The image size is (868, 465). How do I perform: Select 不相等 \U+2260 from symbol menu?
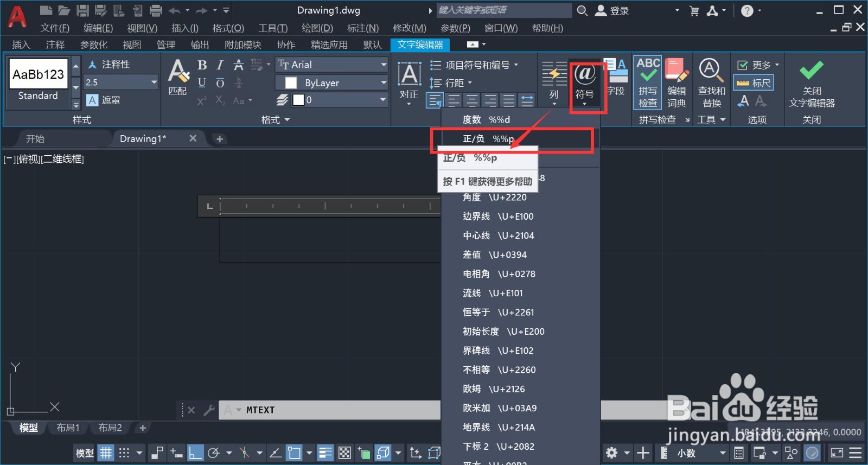[521, 370]
